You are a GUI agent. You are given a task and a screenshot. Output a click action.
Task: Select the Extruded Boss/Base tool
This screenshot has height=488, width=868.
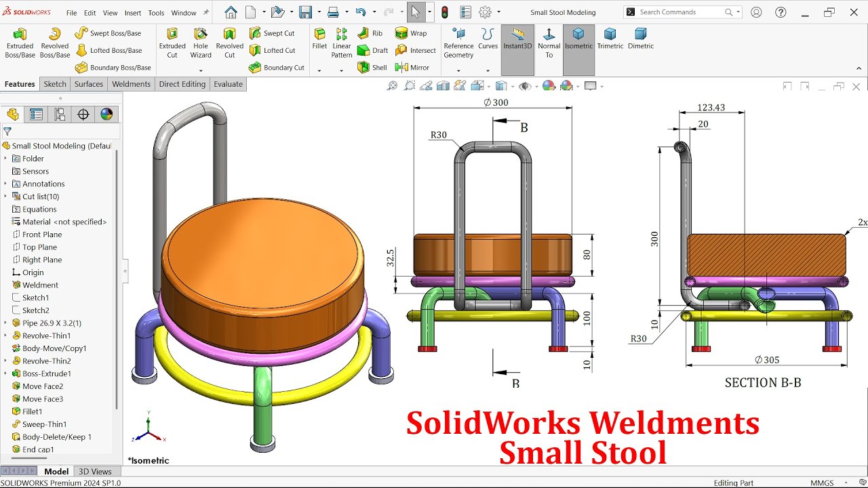pyautogui.click(x=20, y=43)
